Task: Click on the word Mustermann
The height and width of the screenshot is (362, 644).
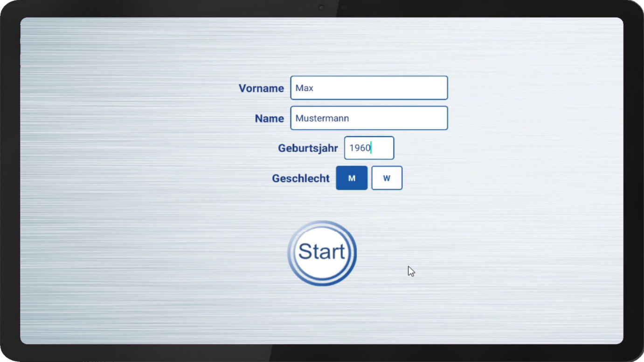Action: click(322, 118)
